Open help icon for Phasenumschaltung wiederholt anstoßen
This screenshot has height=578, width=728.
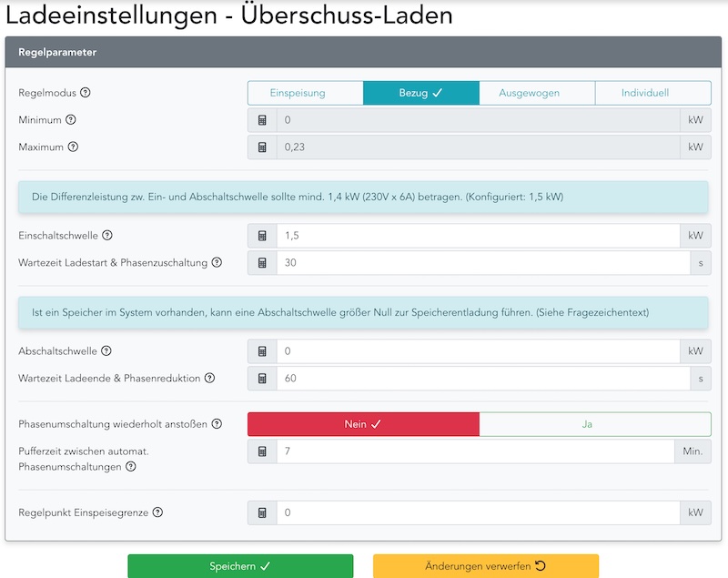pyautogui.click(x=217, y=424)
